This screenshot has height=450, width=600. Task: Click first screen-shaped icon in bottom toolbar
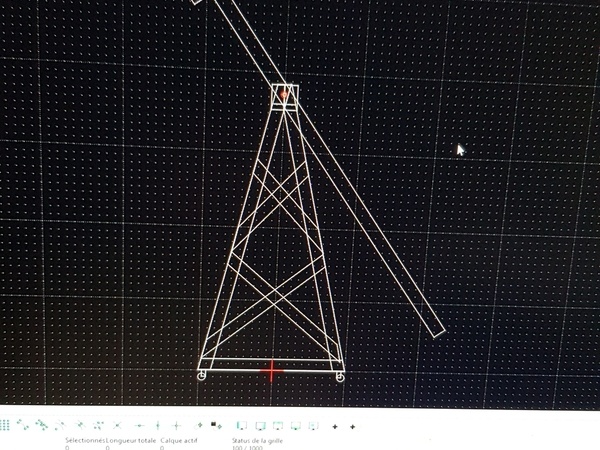(242, 427)
